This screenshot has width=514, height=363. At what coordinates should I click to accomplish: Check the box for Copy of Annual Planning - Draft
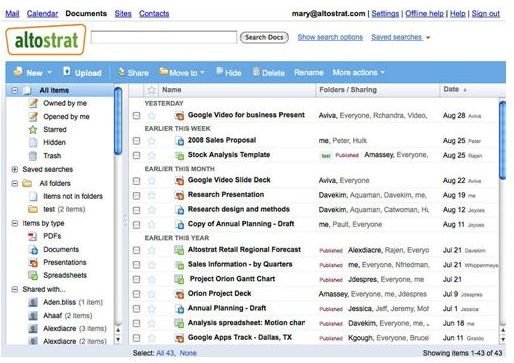[x=136, y=225]
